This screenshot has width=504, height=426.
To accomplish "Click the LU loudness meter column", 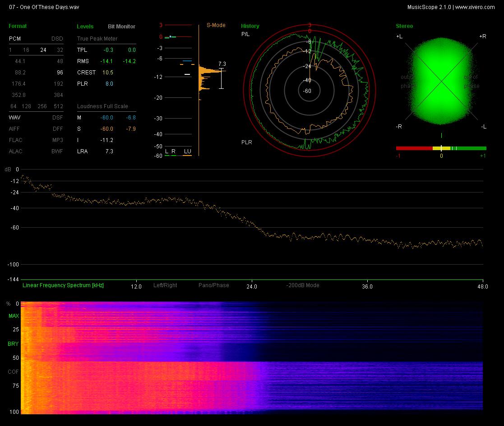I will click(x=187, y=151).
